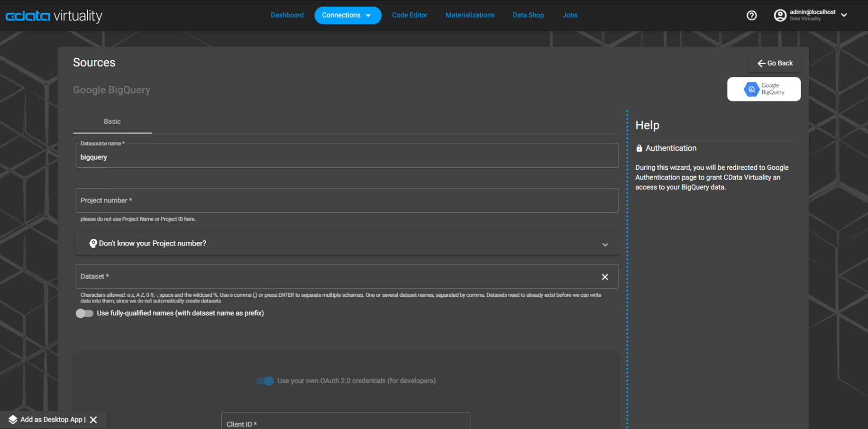Open the Materializations page
The height and width of the screenshot is (429, 868).
click(x=470, y=15)
